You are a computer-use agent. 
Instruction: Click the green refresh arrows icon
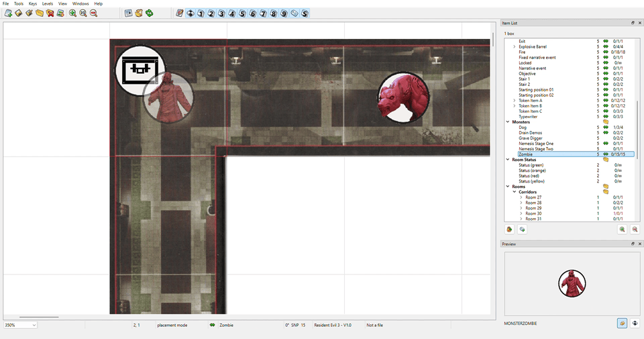coord(150,13)
